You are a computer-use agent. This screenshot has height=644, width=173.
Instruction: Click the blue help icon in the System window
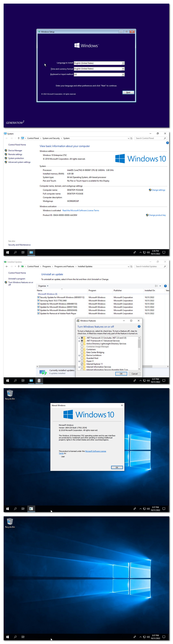click(x=168, y=143)
